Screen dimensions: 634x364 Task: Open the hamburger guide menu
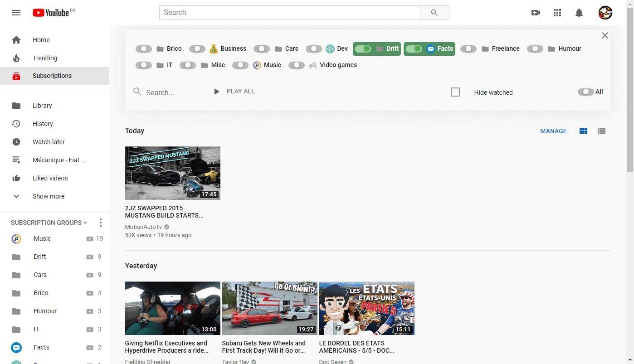pos(16,13)
